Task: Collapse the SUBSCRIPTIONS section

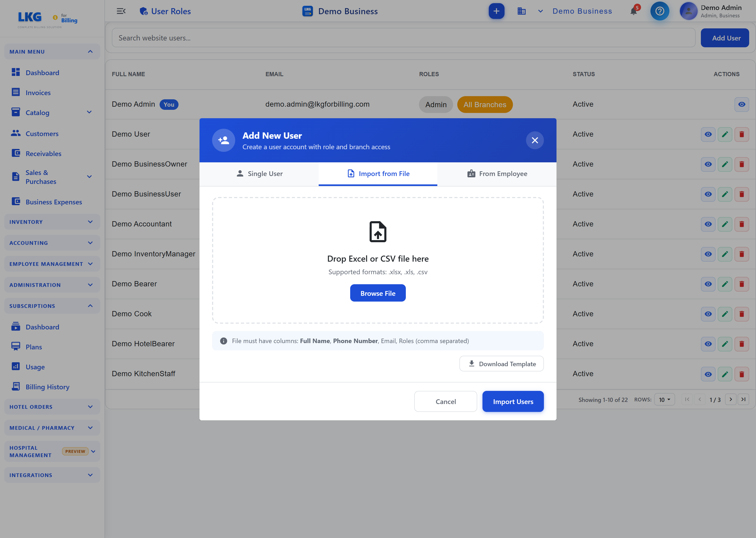Action: click(x=52, y=306)
